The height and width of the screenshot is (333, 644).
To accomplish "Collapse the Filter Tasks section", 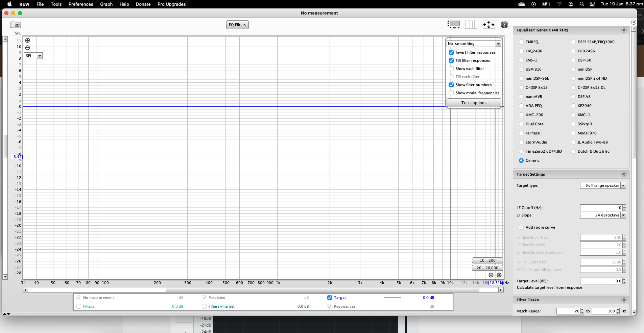I will coord(624,300).
